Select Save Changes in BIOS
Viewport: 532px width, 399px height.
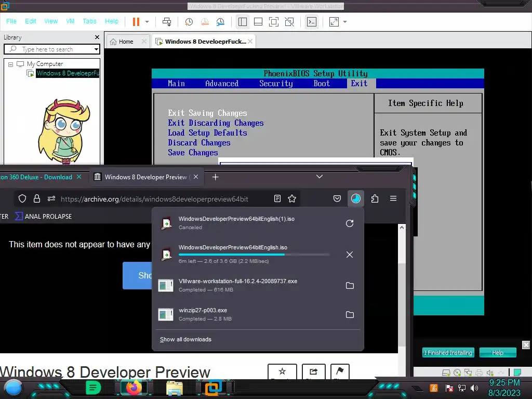pos(193,152)
